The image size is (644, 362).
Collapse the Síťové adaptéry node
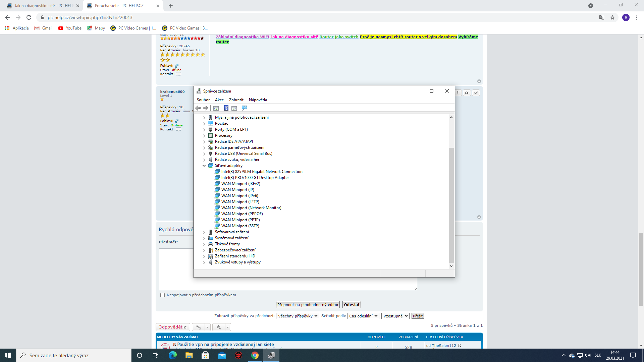tap(204, 166)
